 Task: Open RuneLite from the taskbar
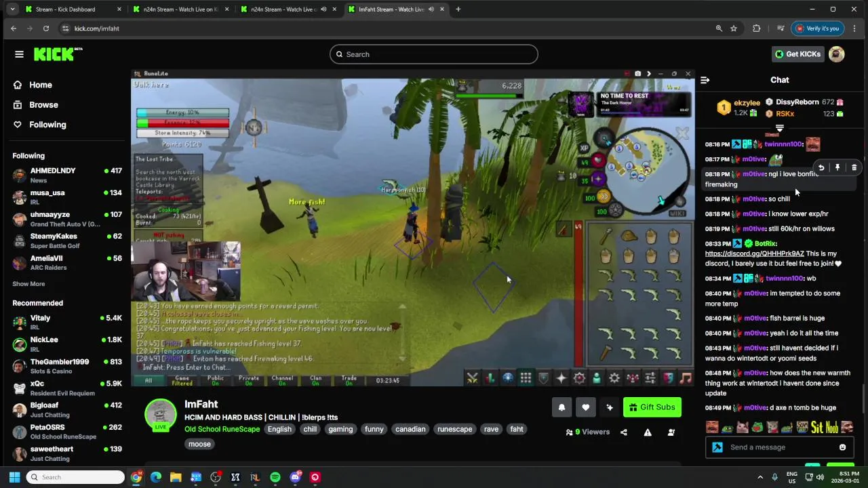(x=255, y=477)
